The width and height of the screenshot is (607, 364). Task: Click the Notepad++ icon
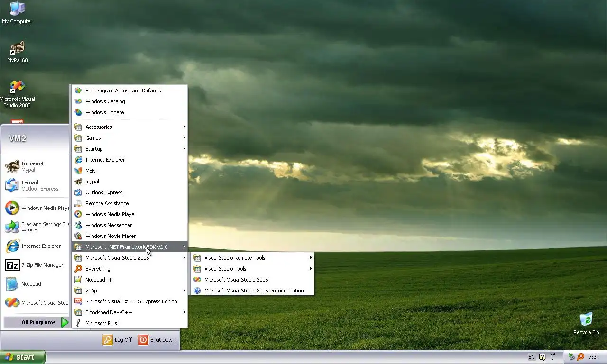[x=78, y=280]
